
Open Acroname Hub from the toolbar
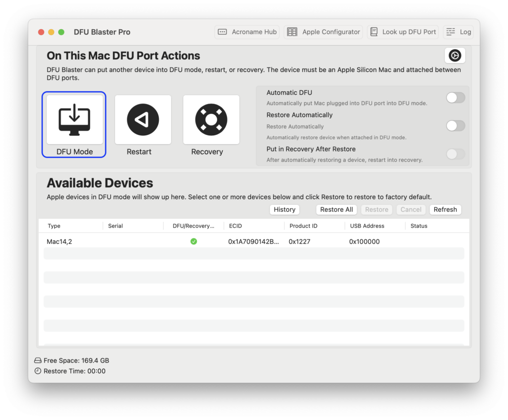(x=247, y=32)
